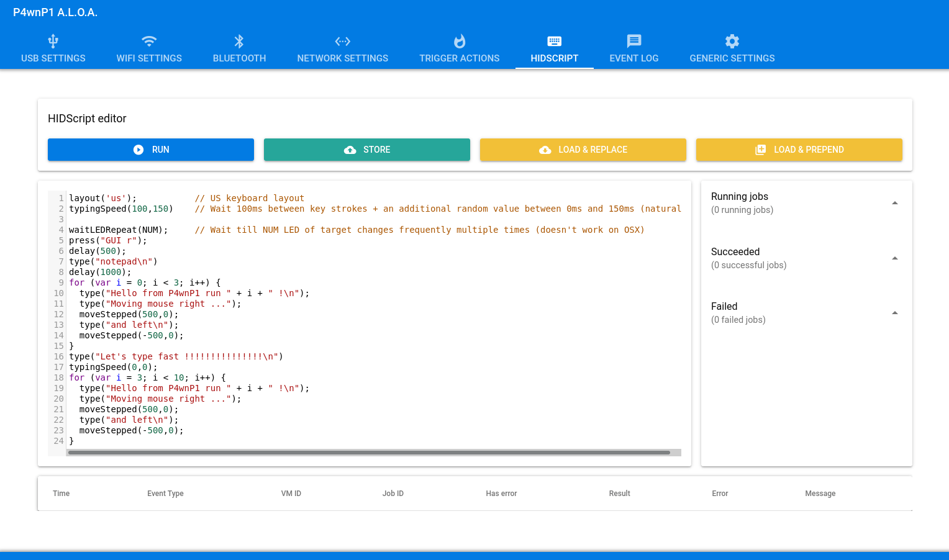
Task: Open the TRIGGER ACTIONS tab
Action: pyautogui.click(x=459, y=58)
